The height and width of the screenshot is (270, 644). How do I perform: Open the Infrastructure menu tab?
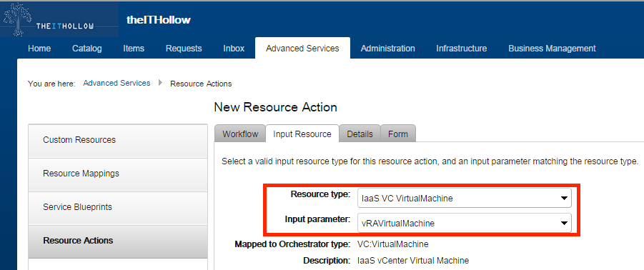[462, 49]
